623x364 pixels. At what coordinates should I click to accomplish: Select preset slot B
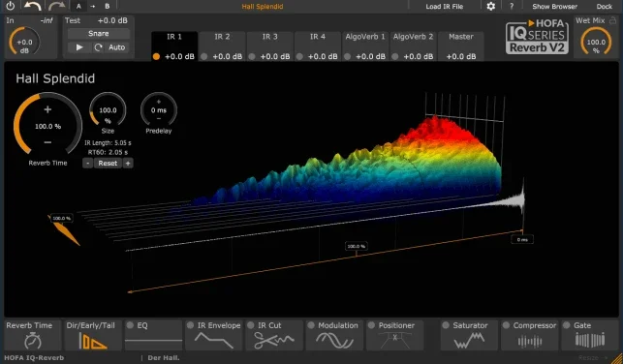(x=108, y=7)
